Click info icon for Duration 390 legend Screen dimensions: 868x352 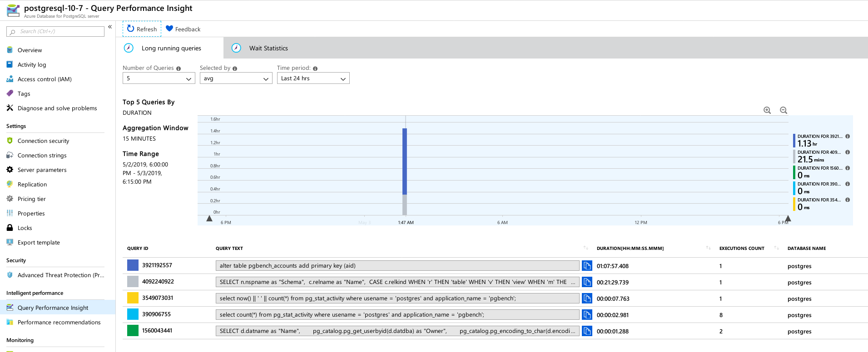[848, 184]
